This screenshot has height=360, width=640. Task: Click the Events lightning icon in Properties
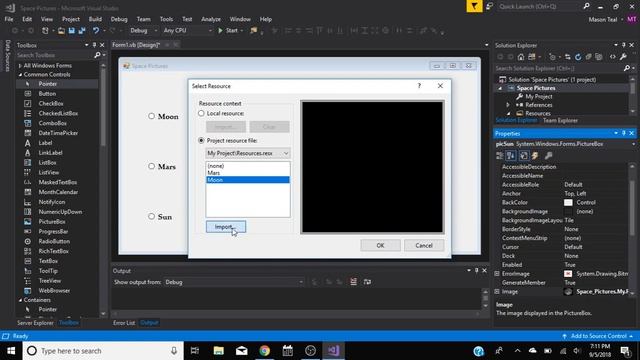pyautogui.click(x=535, y=156)
